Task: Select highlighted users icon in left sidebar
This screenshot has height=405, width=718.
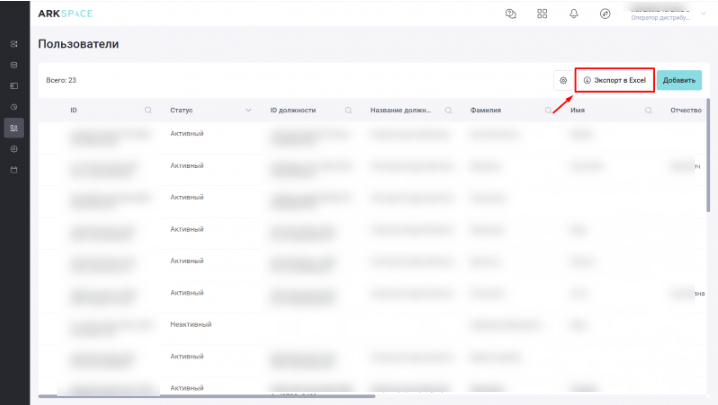Action: coord(14,127)
